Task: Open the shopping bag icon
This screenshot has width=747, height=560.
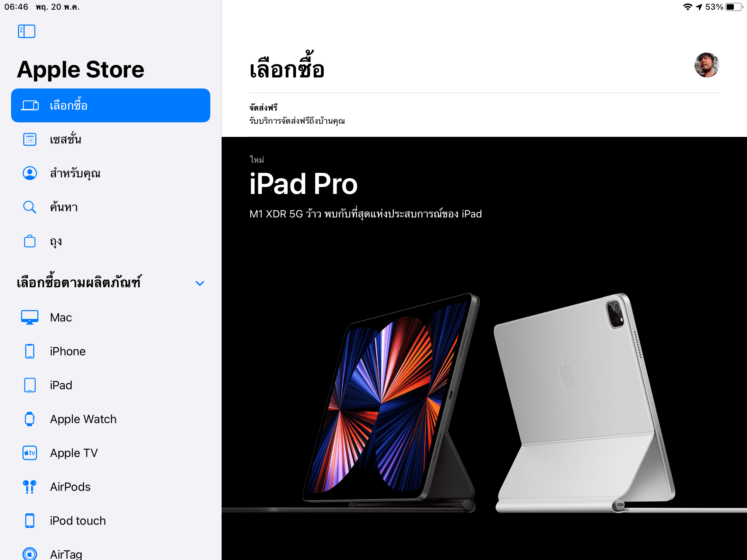Action: (30, 241)
